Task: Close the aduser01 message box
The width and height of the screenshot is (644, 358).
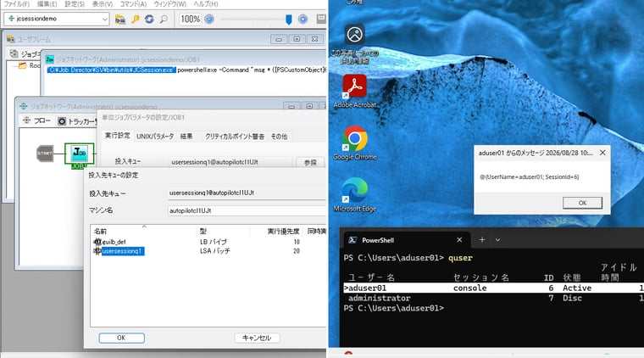Action: (602, 153)
